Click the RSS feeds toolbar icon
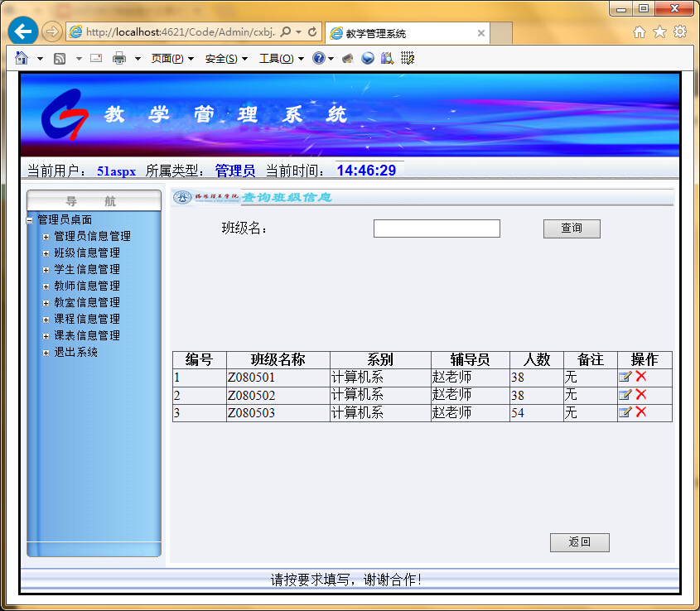 (x=60, y=59)
